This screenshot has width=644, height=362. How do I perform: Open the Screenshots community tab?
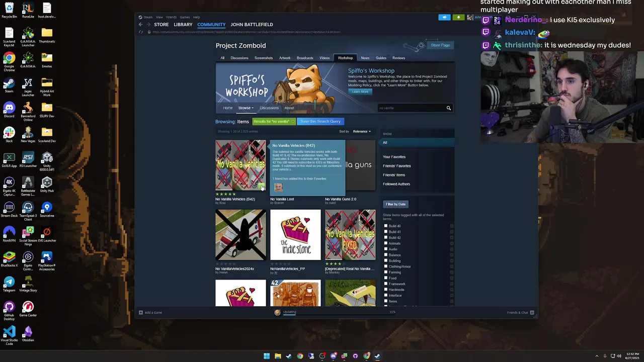(264, 58)
